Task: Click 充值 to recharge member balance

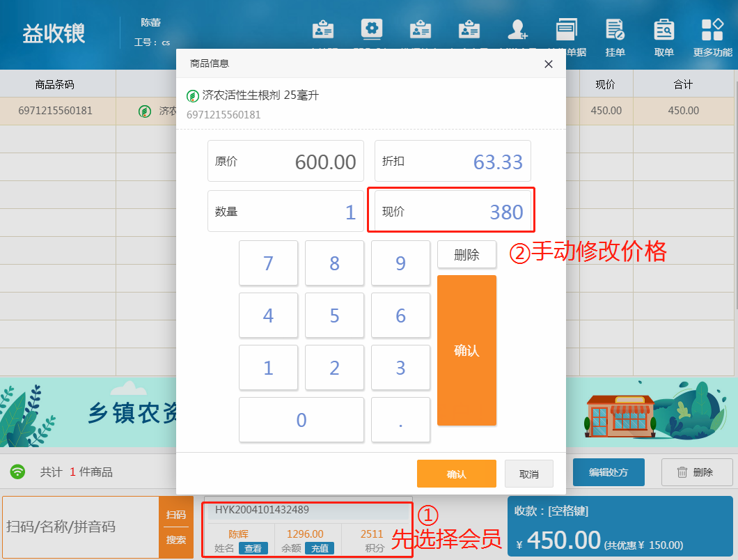Action: pos(319,548)
